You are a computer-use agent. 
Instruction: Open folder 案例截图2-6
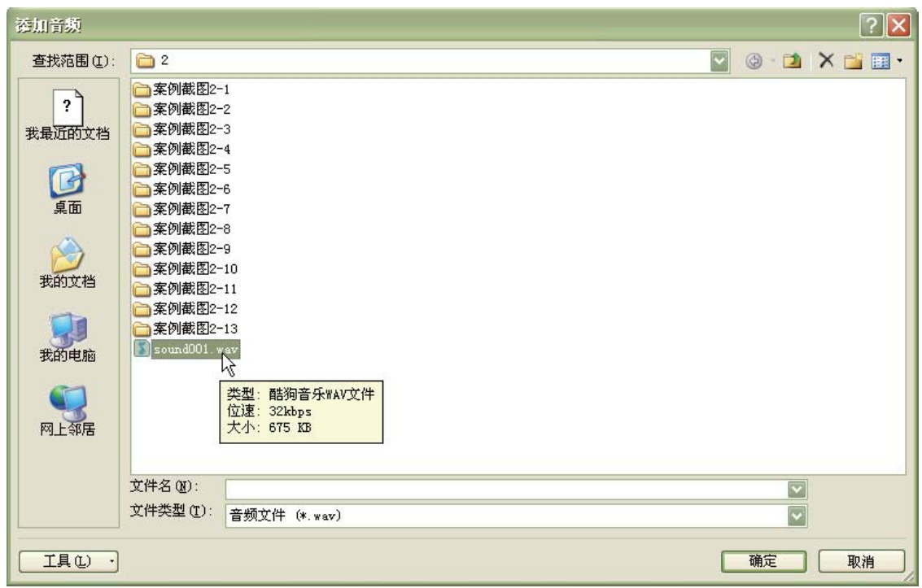181,189
